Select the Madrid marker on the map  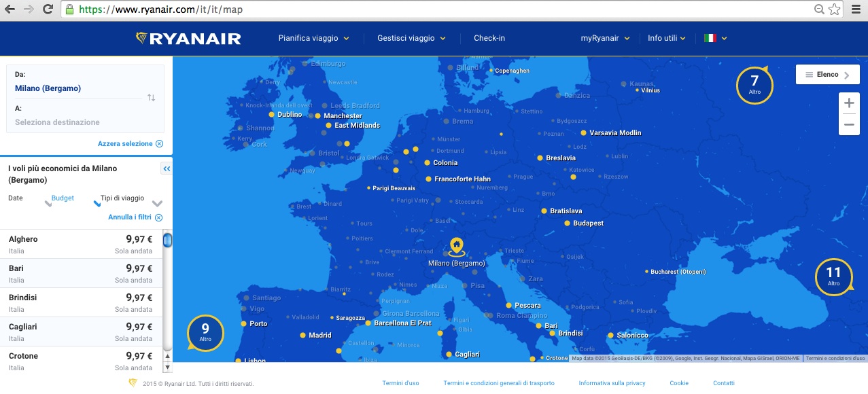pos(302,335)
